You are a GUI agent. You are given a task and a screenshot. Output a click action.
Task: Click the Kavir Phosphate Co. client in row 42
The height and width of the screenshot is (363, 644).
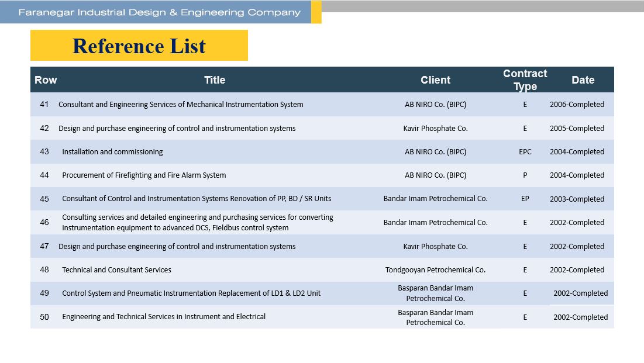click(435, 128)
